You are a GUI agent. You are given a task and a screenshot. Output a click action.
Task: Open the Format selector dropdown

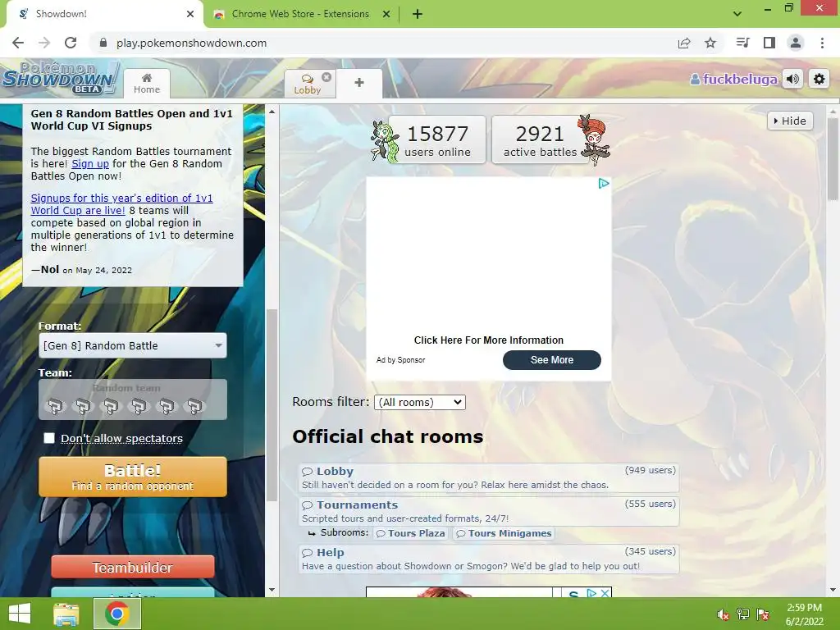133,345
